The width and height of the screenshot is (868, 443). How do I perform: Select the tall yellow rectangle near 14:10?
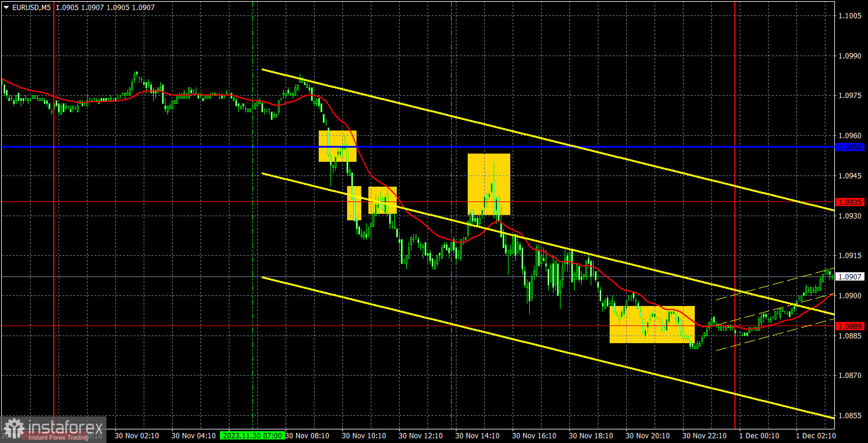tap(489, 184)
